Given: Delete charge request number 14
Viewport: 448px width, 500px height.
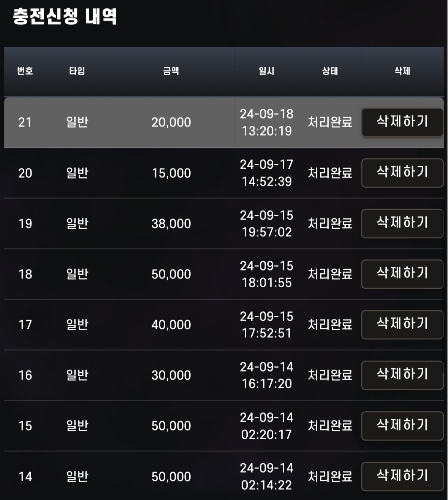Looking at the screenshot, I should (x=402, y=476).
